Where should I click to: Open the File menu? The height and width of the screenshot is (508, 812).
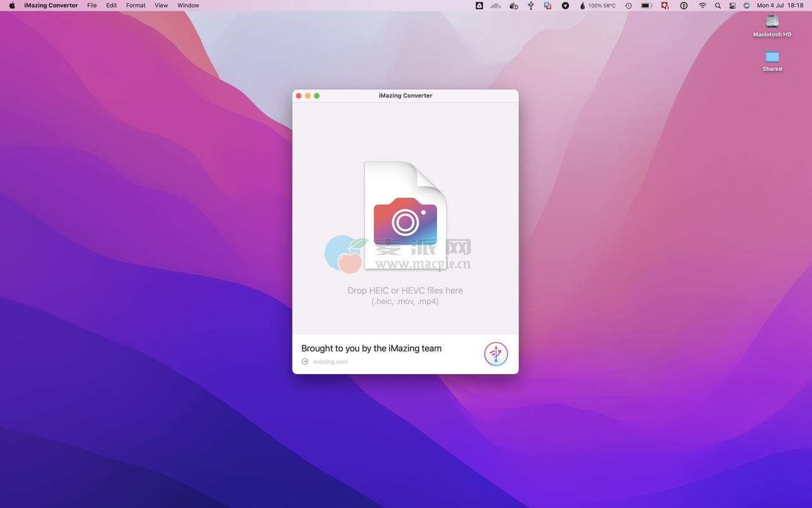pos(92,5)
